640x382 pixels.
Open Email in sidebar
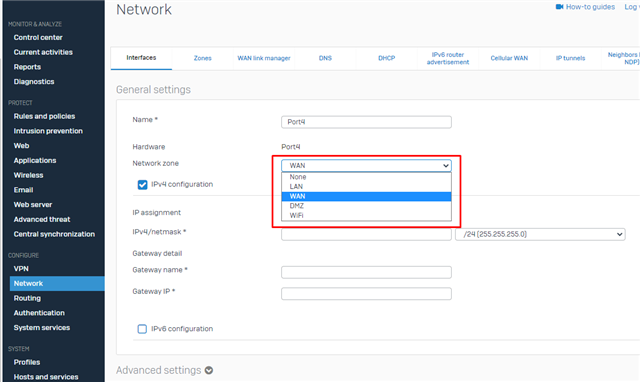click(x=23, y=190)
